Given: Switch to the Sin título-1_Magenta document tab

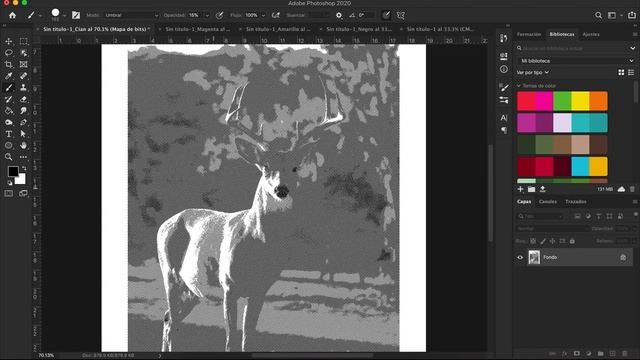Looking at the screenshot, I should [x=199, y=29].
